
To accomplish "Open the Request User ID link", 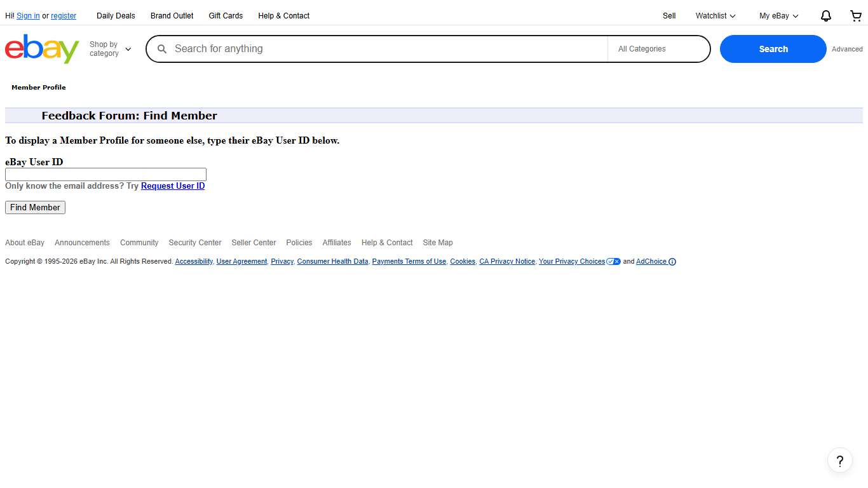I will click(x=172, y=186).
